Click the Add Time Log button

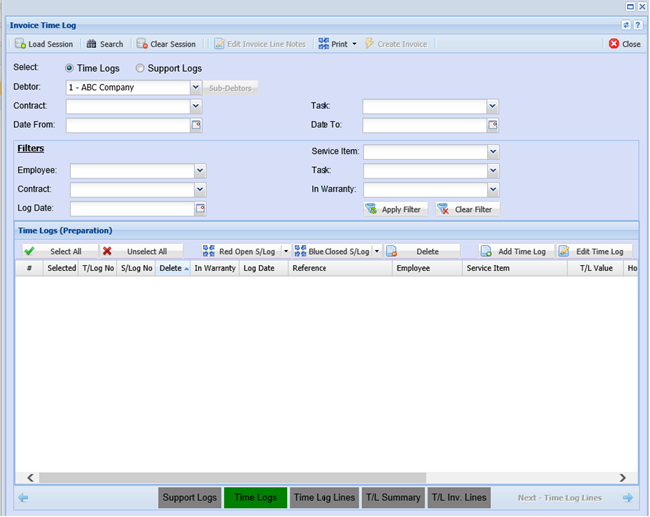pyautogui.click(x=513, y=251)
